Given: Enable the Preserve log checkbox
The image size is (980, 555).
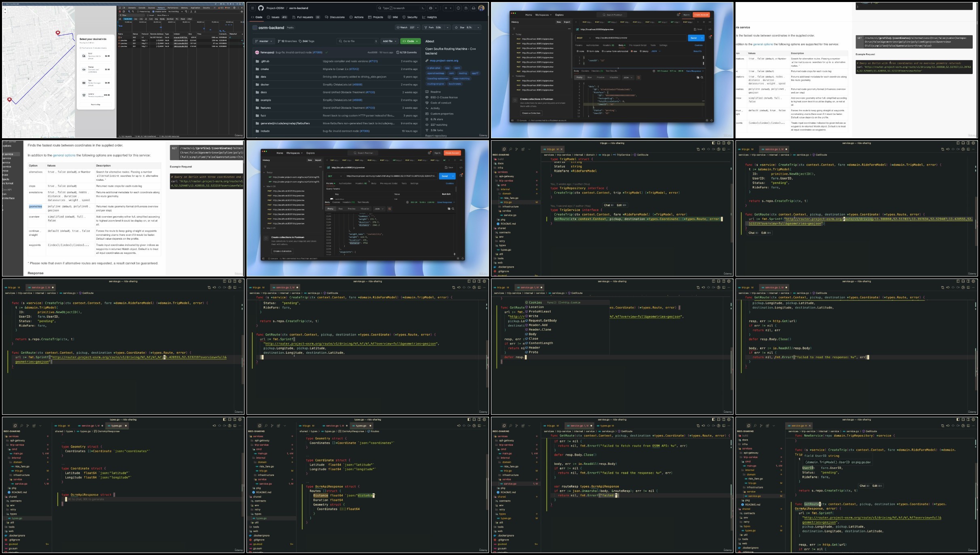Looking at the screenshot, I should [x=138, y=12].
